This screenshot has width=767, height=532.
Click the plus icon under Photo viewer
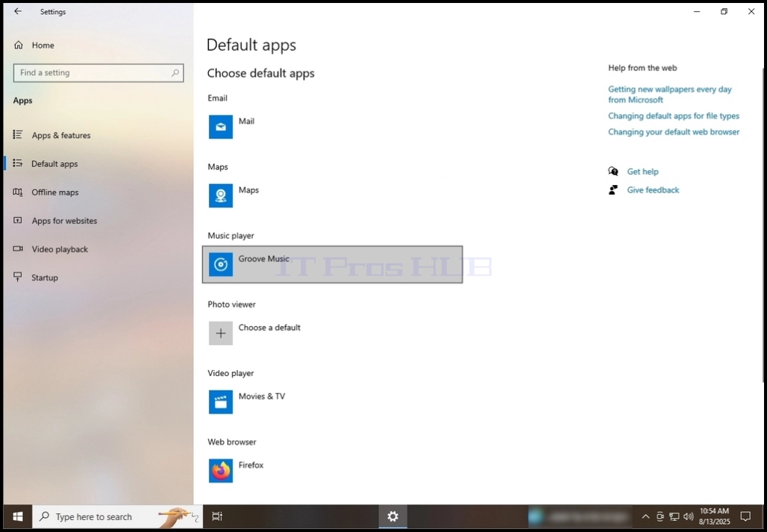[221, 333]
